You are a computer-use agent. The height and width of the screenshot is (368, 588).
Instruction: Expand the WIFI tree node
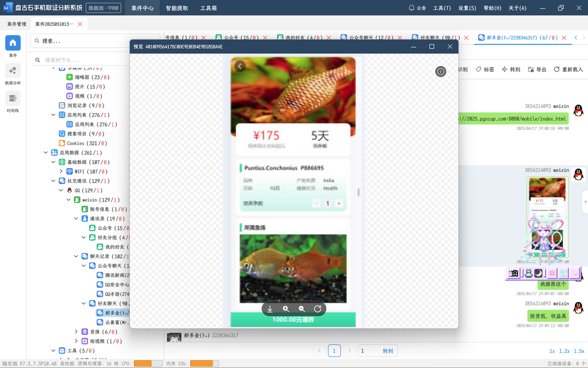click(61, 172)
